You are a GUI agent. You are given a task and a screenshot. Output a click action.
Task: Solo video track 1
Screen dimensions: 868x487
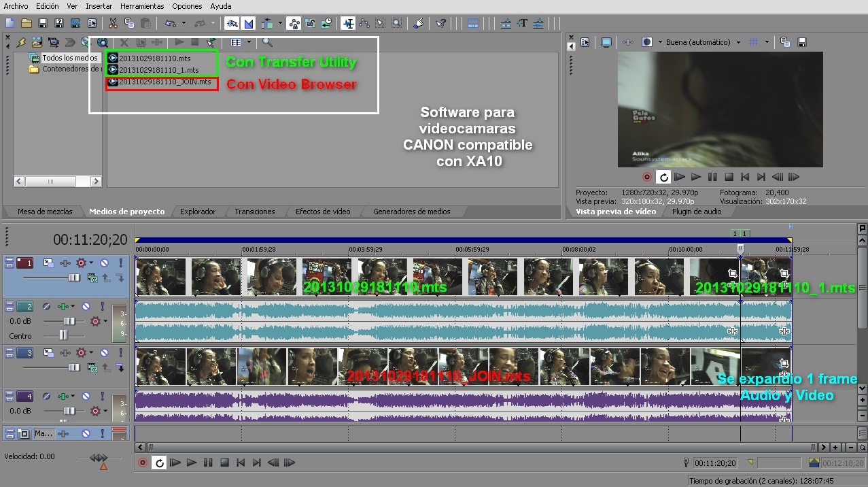121,263
